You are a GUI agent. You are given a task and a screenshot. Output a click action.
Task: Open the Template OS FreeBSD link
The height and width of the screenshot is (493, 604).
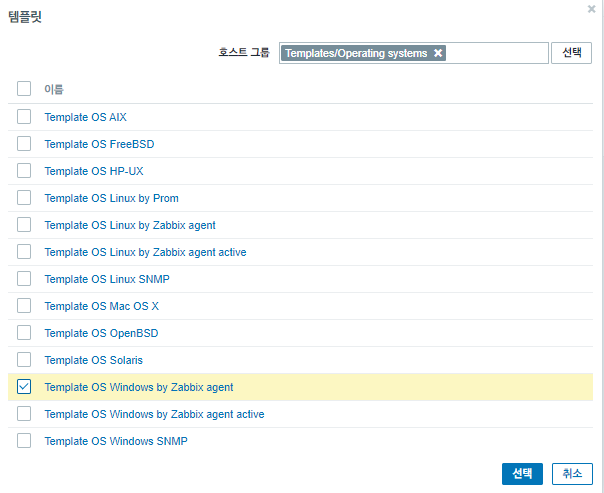click(x=99, y=144)
